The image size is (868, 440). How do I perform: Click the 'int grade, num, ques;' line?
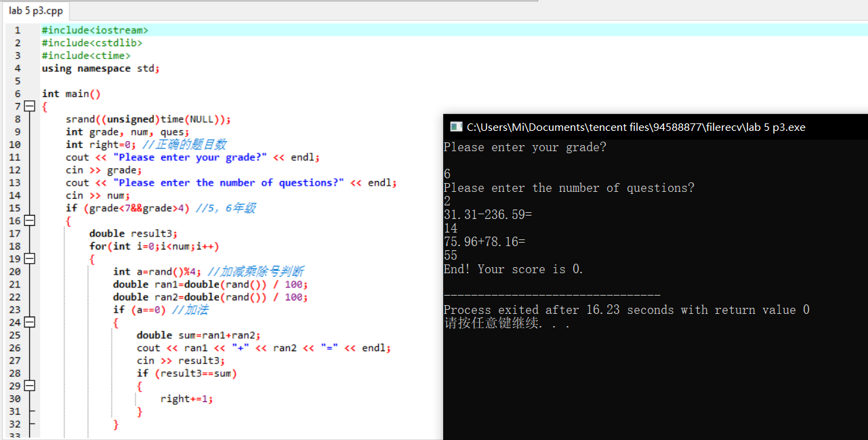pyautogui.click(x=128, y=132)
